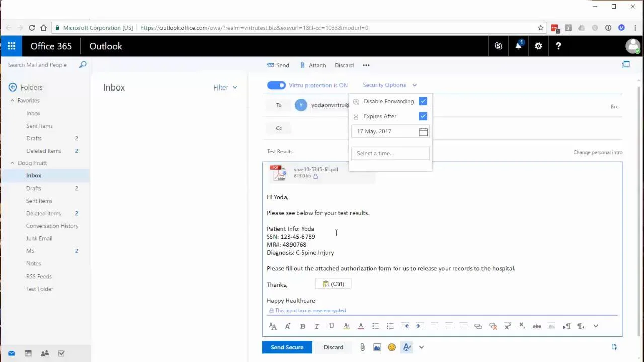Turn off Virtru protection toggle
Image resolution: width=644 pixels, height=362 pixels.
click(276, 85)
